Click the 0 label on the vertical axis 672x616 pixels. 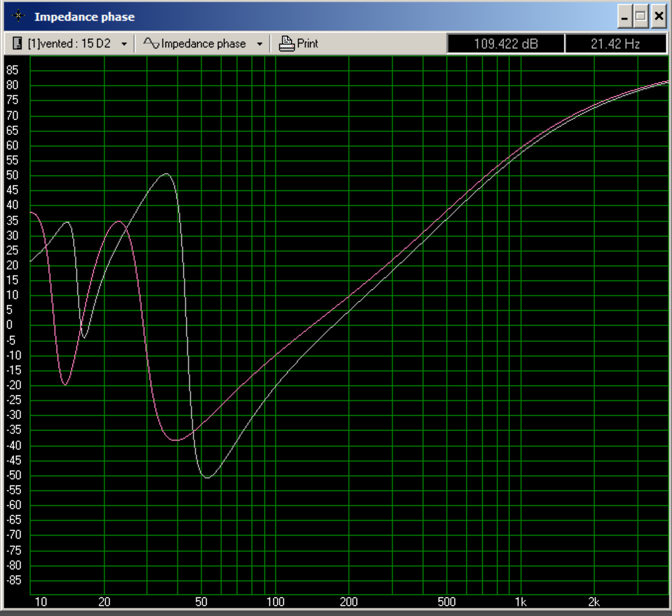click(x=9, y=325)
